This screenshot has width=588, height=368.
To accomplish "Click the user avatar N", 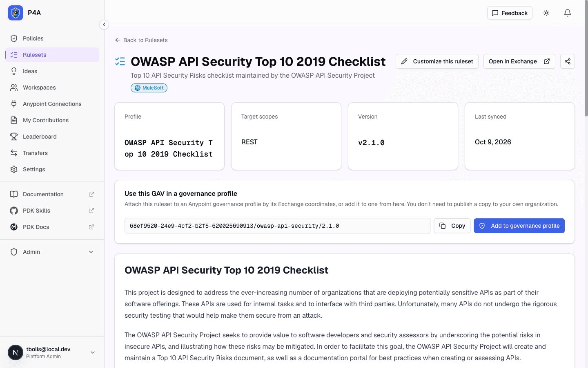I will [16, 352].
